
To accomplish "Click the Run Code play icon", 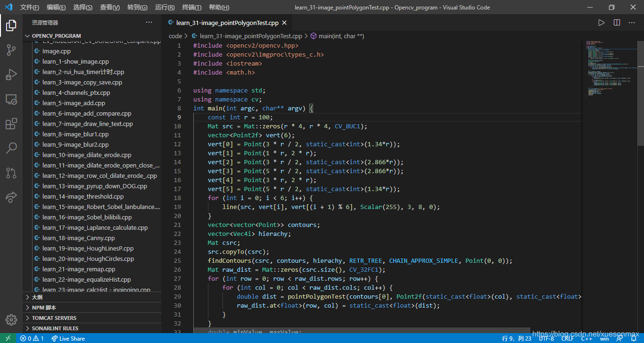I will click(x=601, y=23).
